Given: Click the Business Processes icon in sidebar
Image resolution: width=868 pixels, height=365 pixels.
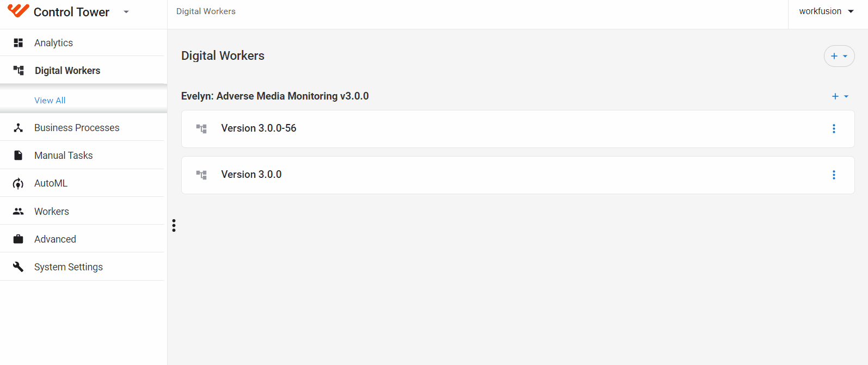Looking at the screenshot, I should (18, 128).
